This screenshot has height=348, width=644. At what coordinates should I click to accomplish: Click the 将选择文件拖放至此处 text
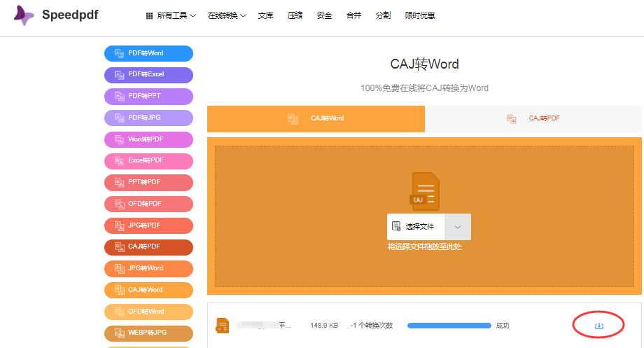425,247
